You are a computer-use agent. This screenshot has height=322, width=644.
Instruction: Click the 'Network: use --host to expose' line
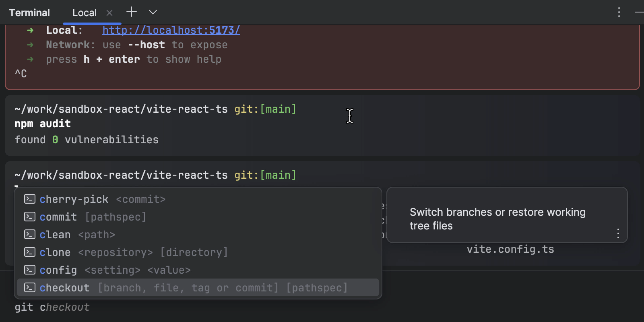coord(137,45)
